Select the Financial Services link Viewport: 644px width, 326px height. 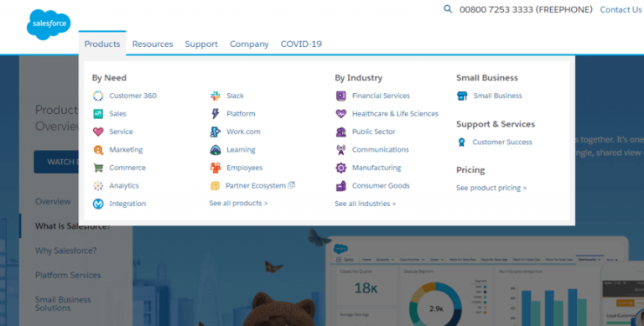[x=381, y=96]
